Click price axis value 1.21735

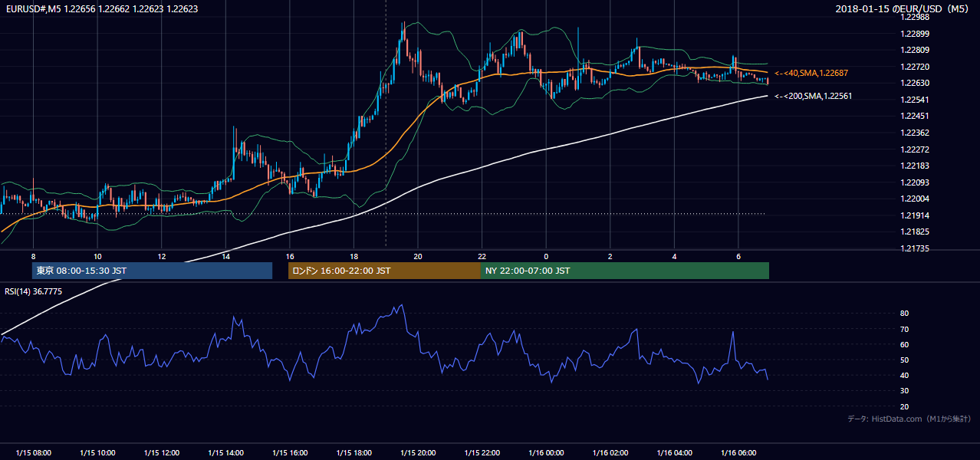pos(916,249)
